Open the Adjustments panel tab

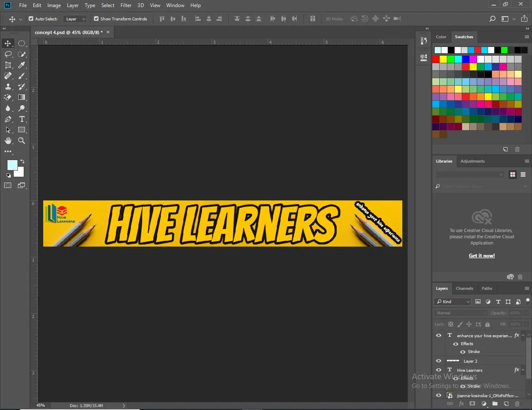point(472,161)
